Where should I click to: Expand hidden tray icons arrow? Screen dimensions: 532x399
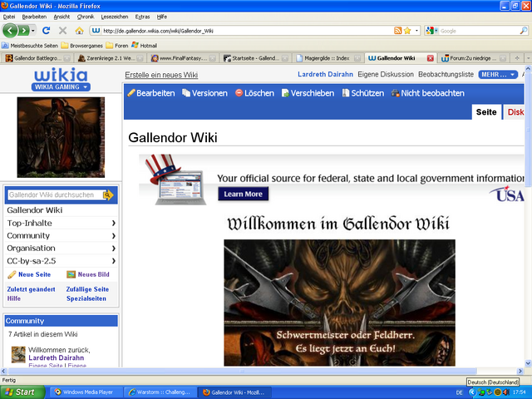[472, 392]
